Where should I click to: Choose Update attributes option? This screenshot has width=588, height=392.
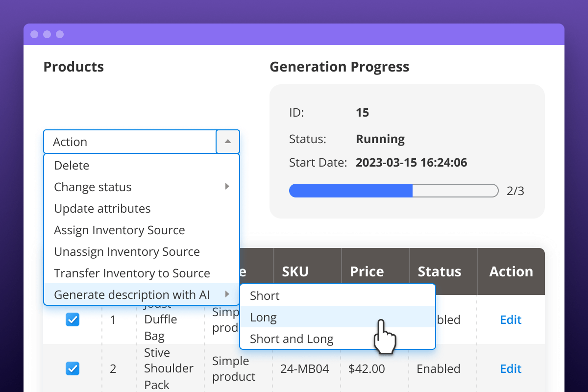click(102, 209)
